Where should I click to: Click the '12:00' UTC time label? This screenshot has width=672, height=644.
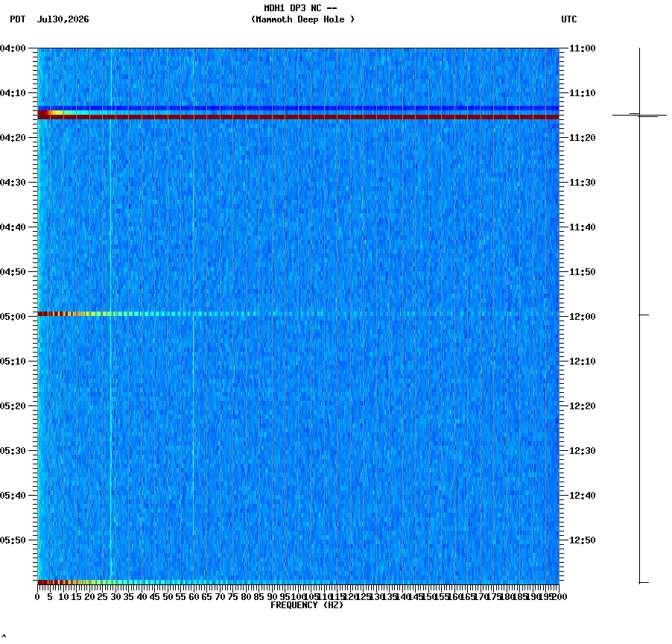[x=583, y=317]
